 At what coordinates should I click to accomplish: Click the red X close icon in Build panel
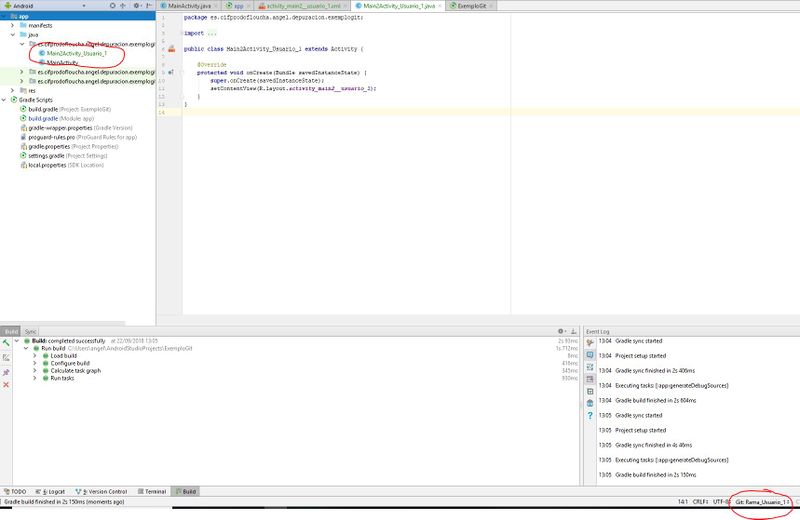(x=6, y=384)
